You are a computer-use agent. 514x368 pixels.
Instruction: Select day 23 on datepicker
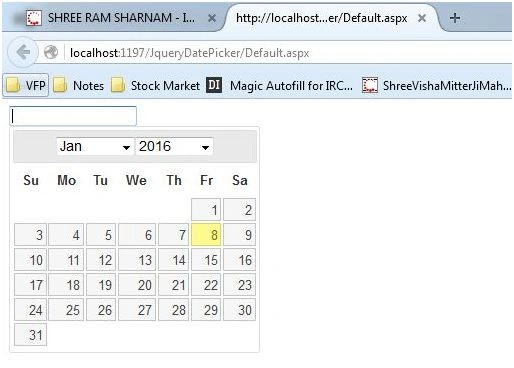pos(239,285)
